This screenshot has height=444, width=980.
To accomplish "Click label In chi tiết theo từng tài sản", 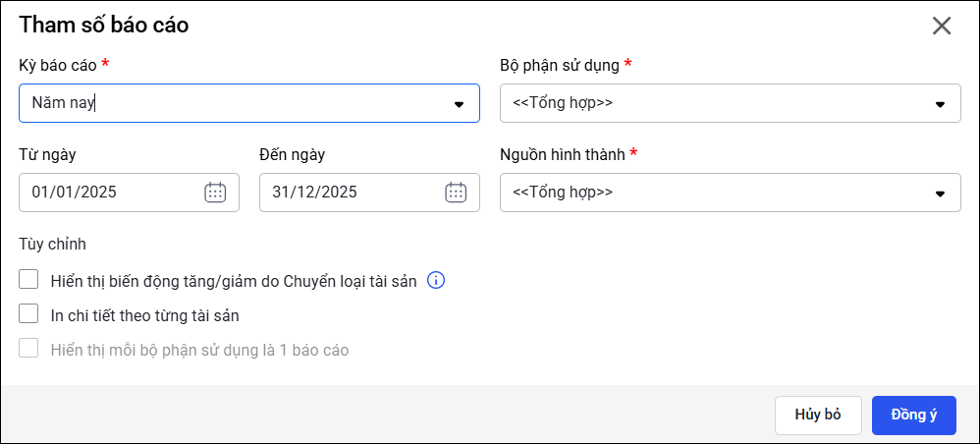I will (145, 316).
